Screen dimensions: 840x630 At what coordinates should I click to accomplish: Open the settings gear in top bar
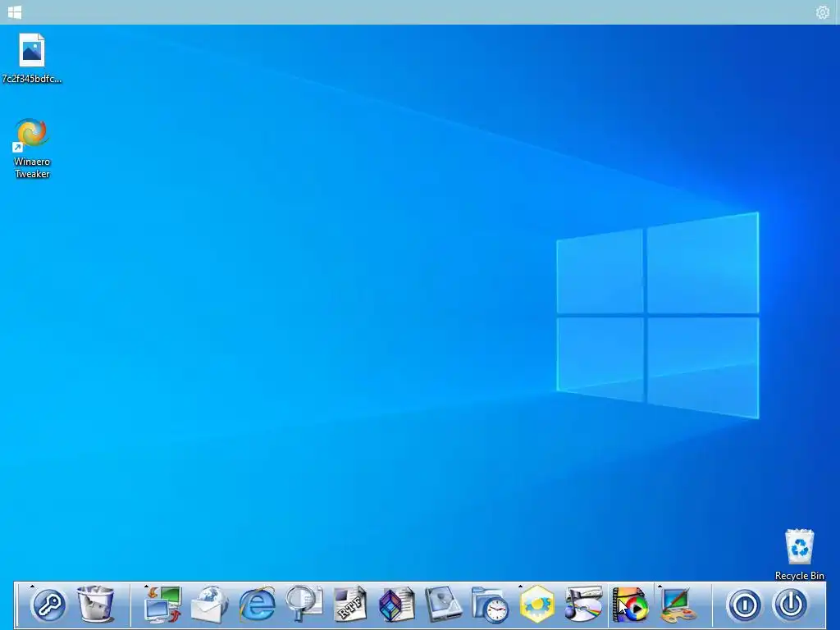pyautogui.click(x=822, y=12)
